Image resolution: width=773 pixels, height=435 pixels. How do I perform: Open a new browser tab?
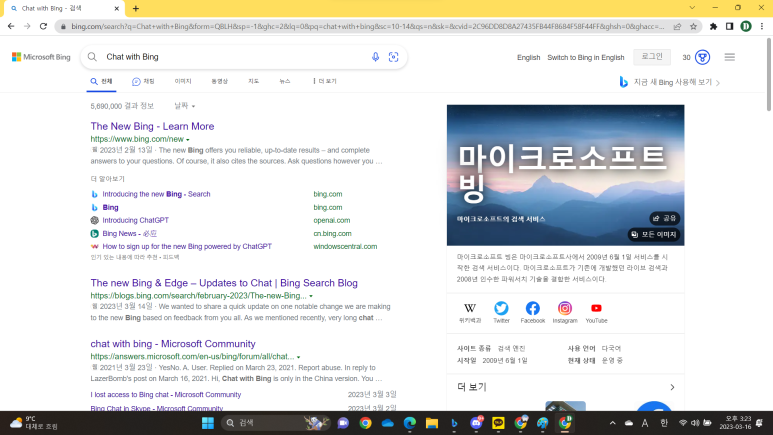click(136, 8)
